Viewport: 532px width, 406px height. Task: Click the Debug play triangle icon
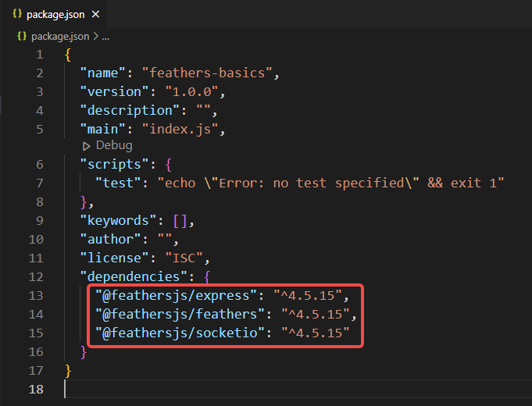[86, 146]
